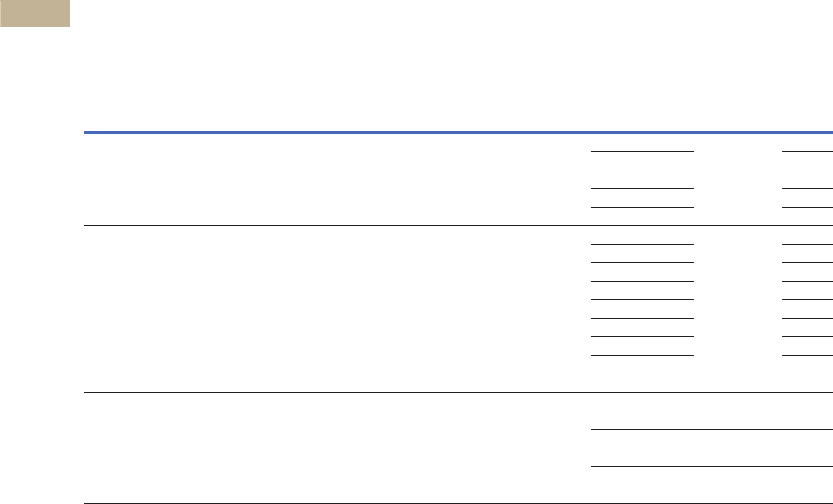Click the tan rectangle in the corner

coord(35,13)
